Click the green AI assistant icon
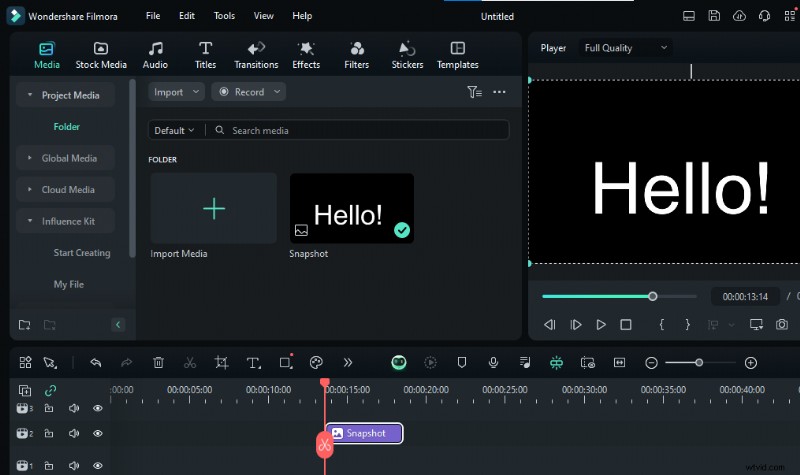This screenshot has width=800, height=475. point(399,363)
